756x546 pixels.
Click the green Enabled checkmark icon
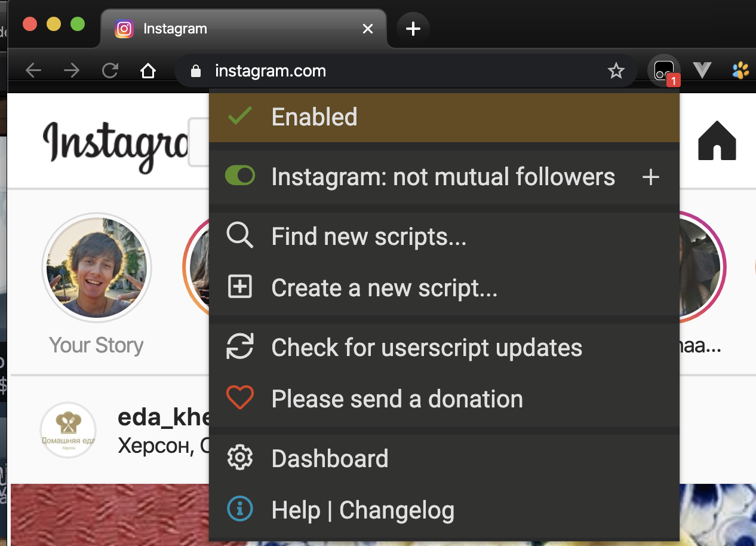click(240, 116)
